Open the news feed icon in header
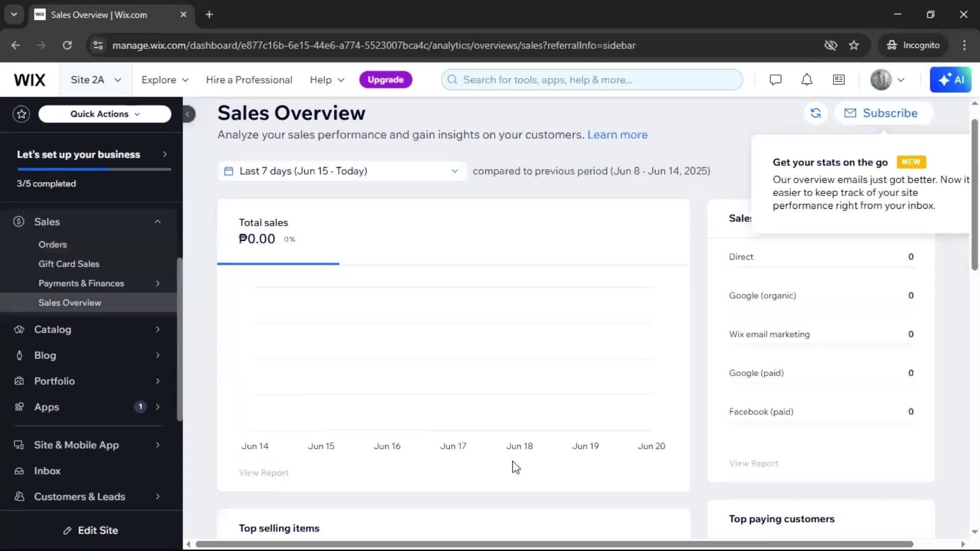The image size is (980, 551). pyautogui.click(x=839, y=80)
